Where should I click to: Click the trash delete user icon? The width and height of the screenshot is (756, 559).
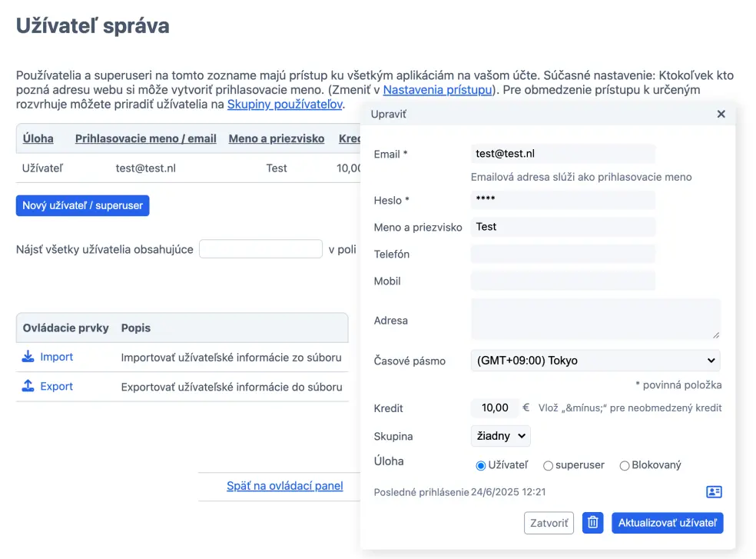click(592, 523)
